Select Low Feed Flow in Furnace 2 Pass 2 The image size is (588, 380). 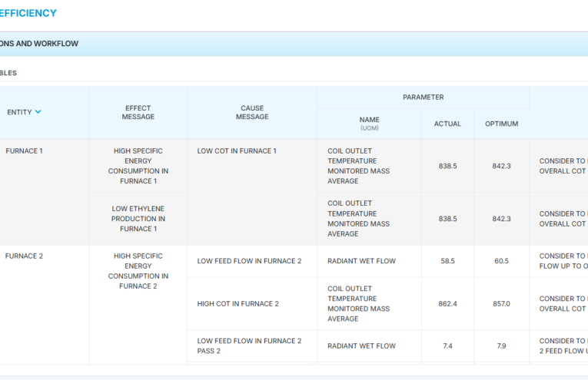pos(249,346)
